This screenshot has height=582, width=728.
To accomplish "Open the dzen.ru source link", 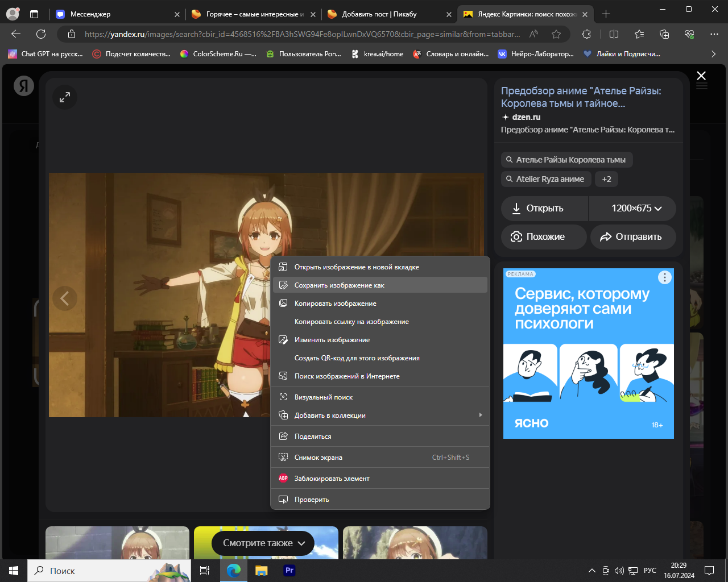I will point(526,117).
